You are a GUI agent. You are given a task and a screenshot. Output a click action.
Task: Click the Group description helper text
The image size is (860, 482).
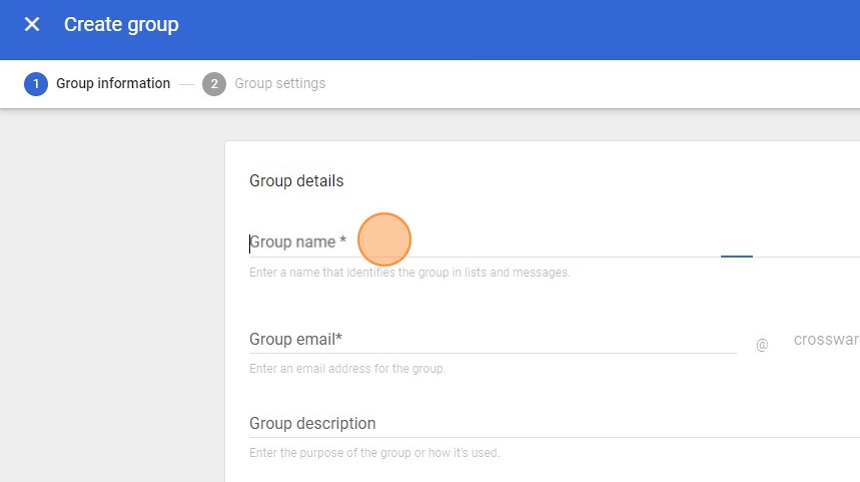coord(374,453)
